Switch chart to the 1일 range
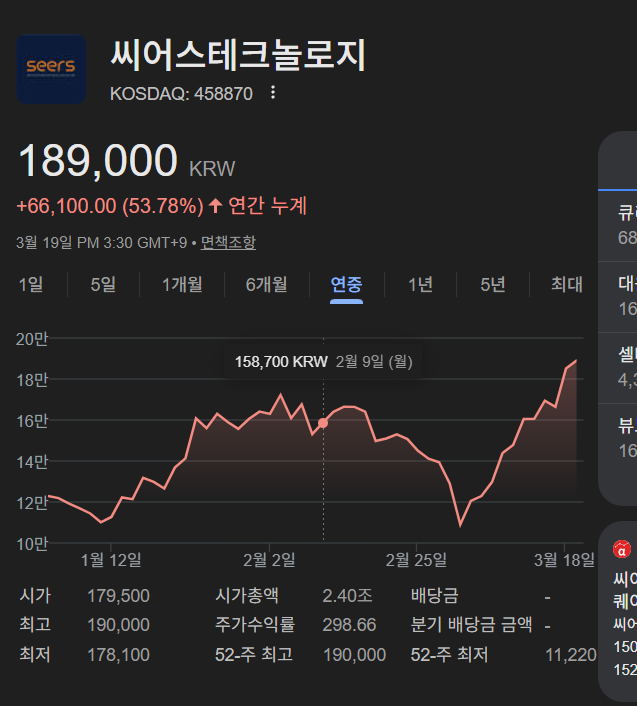 [31, 285]
